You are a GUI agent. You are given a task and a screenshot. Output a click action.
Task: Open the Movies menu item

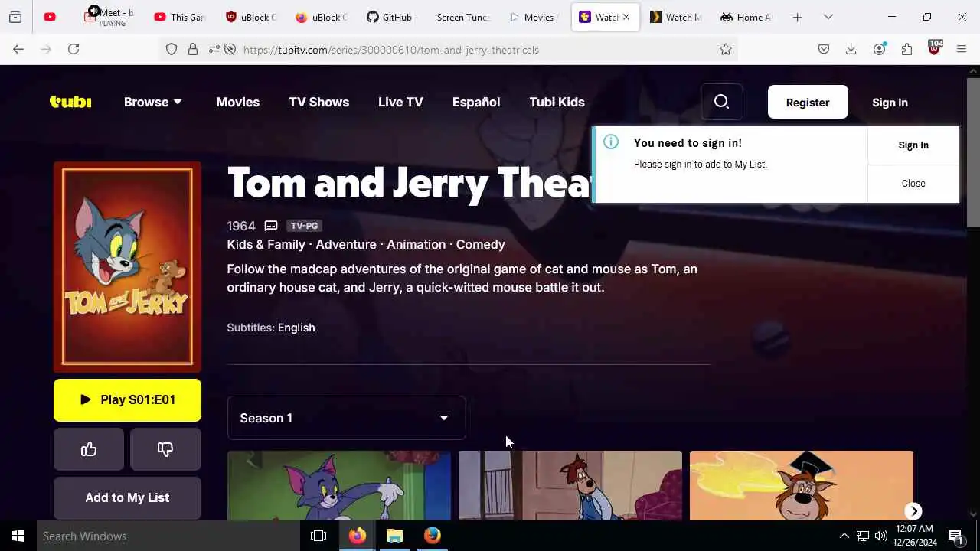point(237,102)
